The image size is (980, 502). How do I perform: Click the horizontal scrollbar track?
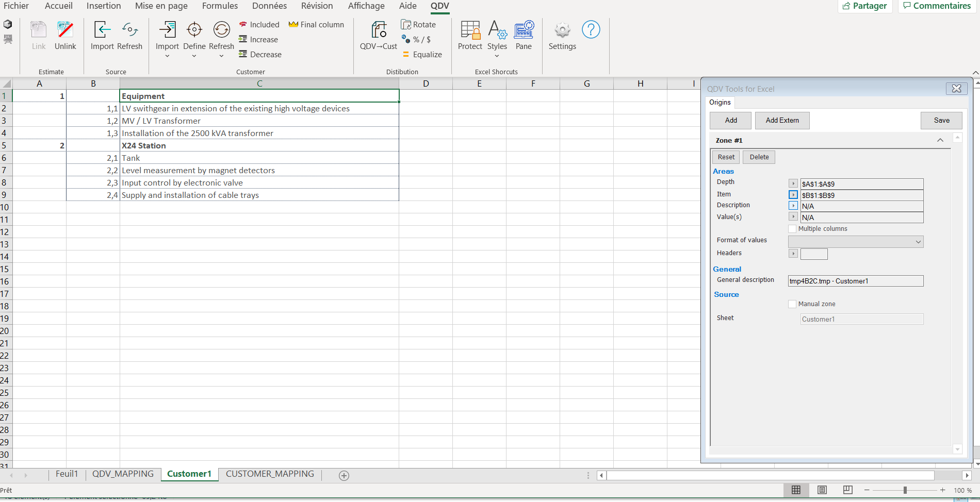pyautogui.click(x=770, y=475)
